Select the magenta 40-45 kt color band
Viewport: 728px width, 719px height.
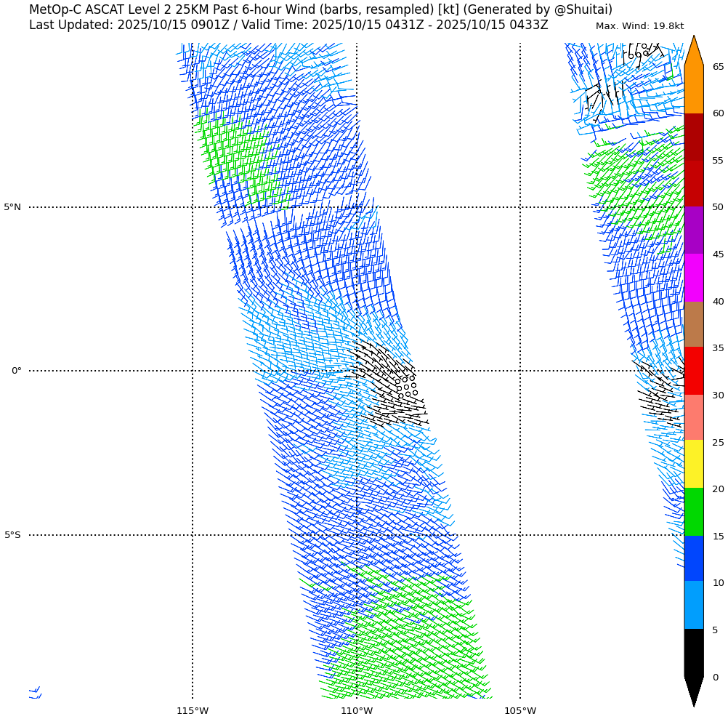point(693,278)
